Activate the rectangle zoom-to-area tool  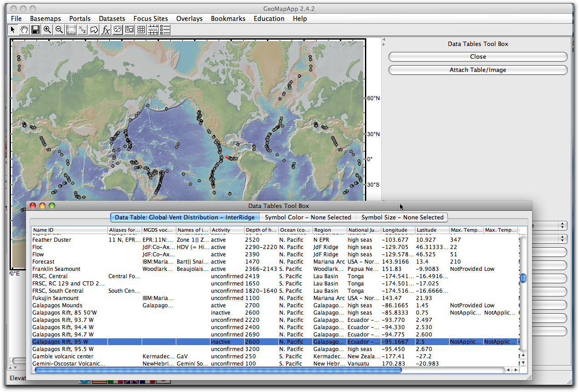click(71, 29)
